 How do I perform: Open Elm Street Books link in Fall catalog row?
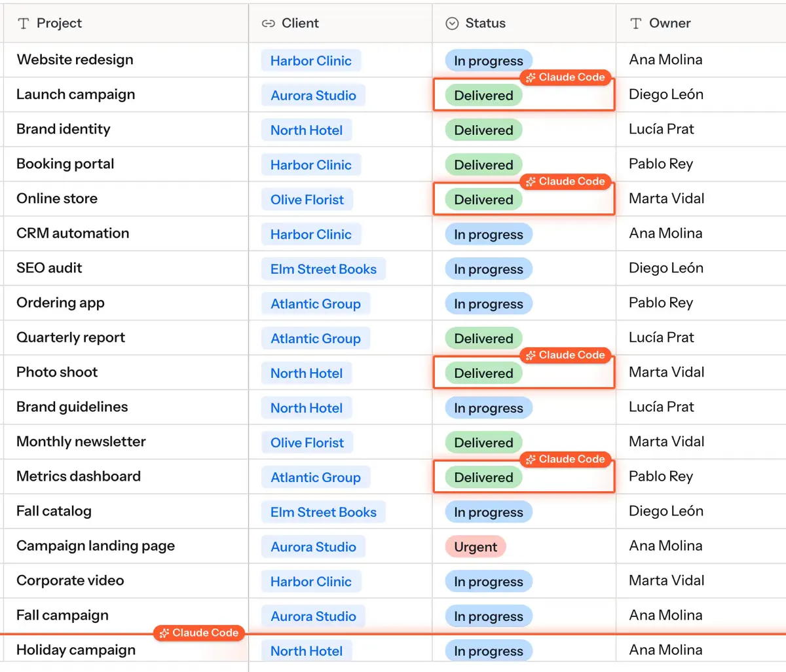[324, 512]
